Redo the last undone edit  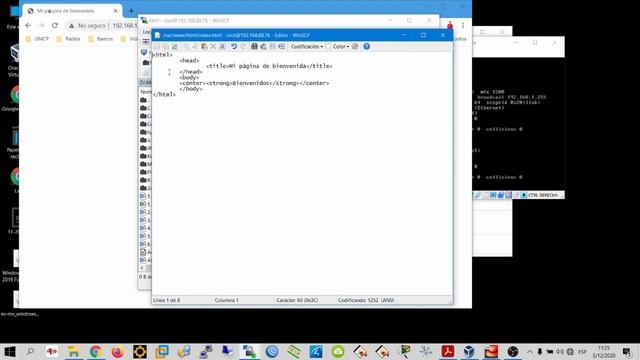pos(244,47)
